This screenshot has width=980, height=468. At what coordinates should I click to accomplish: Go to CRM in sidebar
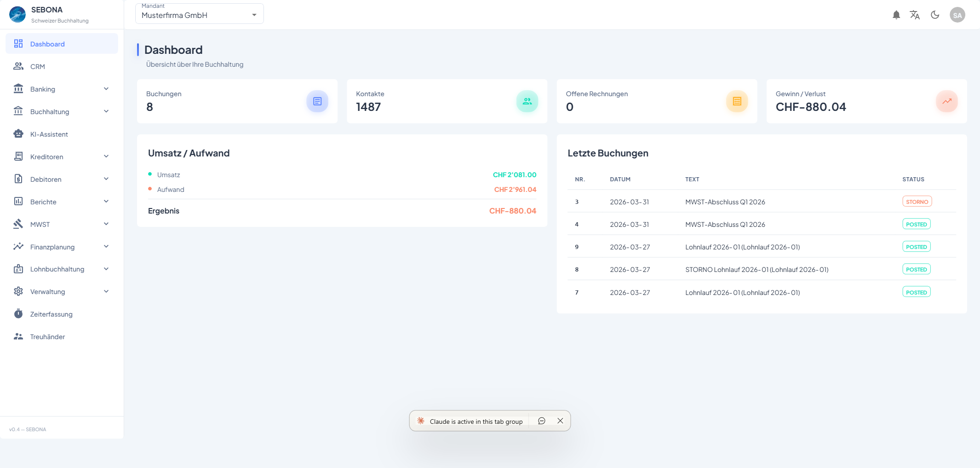click(x=38, y=67)
